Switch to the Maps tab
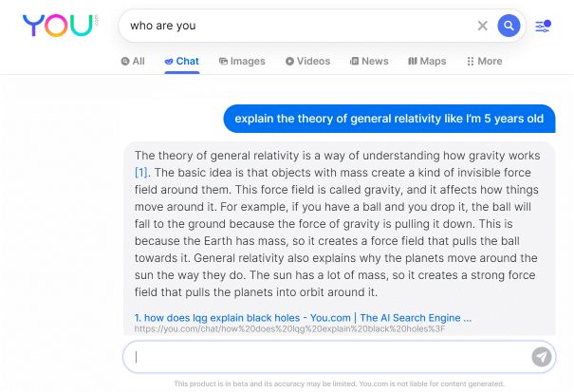This screenshot has height=392, width=574. [427, 61]
